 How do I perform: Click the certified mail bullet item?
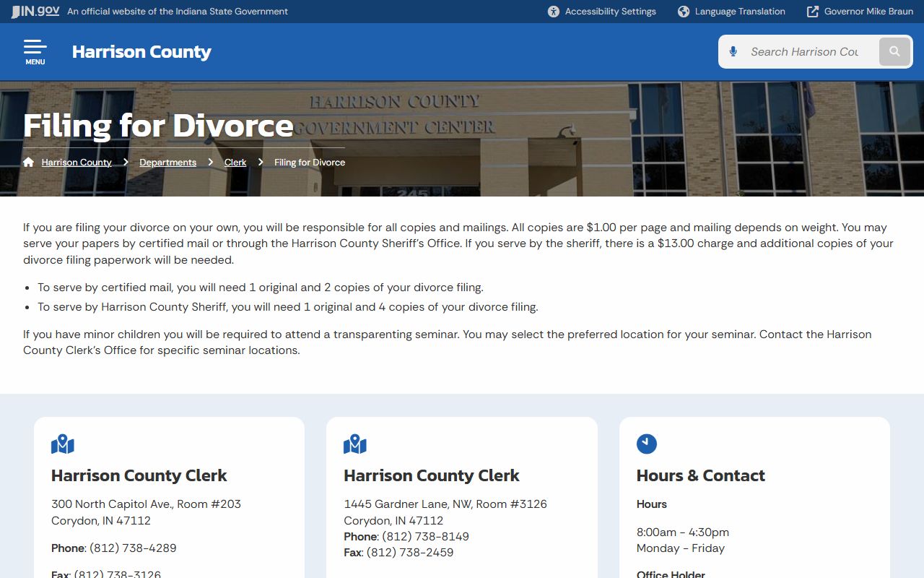(x=261, y=288)
